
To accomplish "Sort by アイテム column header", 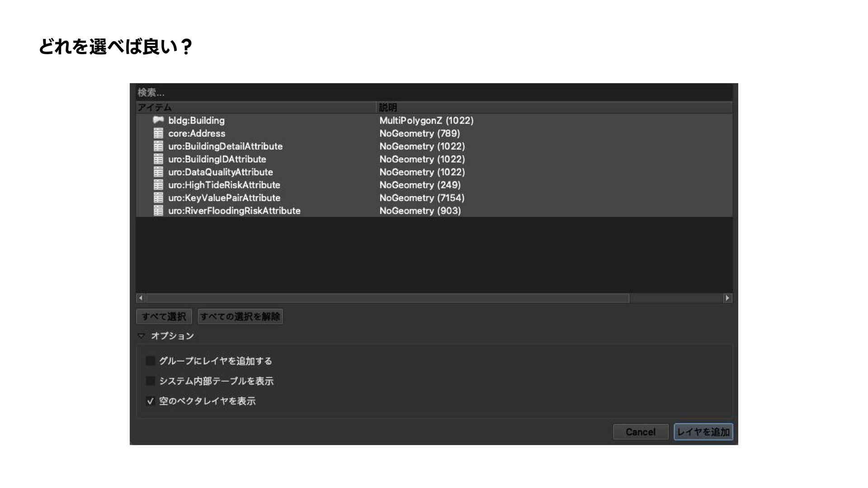I will [x=255, y=107].
